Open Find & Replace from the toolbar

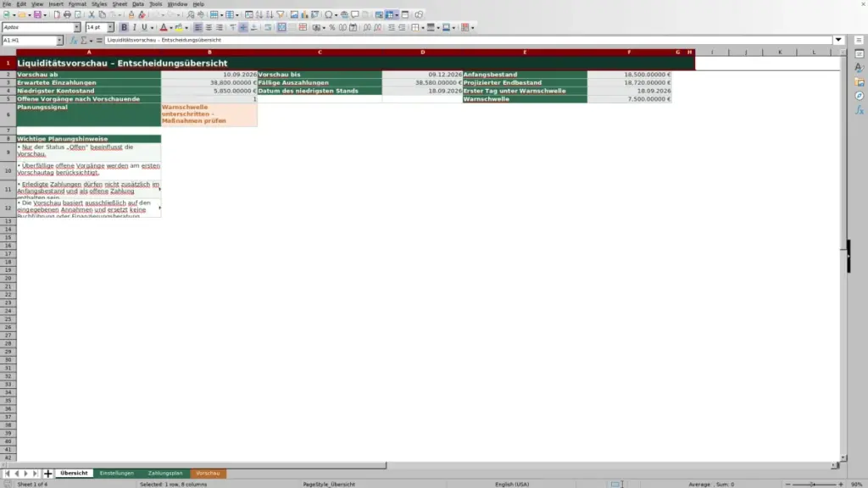pyautogui.click(x=191, y=15)
